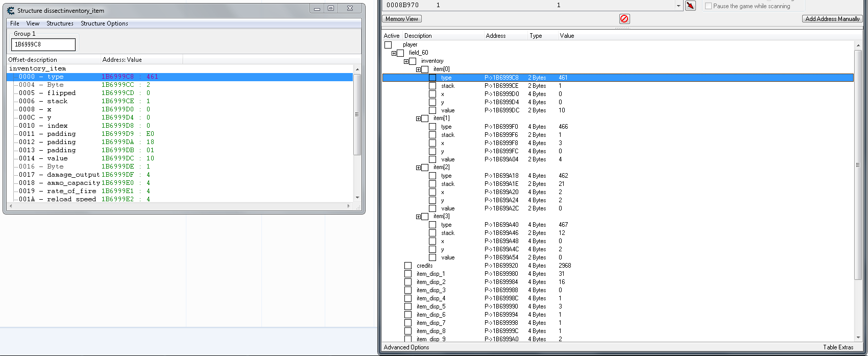This screenshot has width=868, height=356.
Task: Activate the item_disp_1 entry checkbox
Action: [x=408, y=274]
